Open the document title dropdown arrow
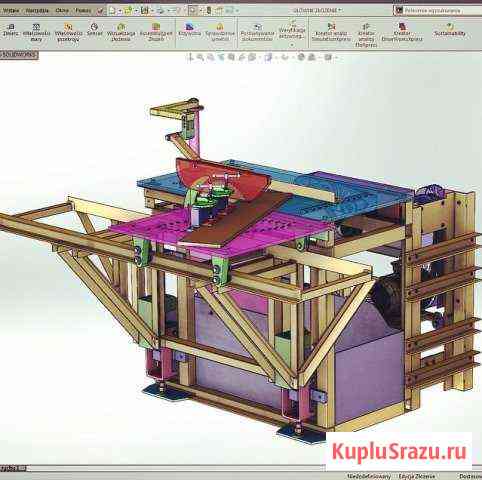 pyautogui.click(x=340, y=10)
